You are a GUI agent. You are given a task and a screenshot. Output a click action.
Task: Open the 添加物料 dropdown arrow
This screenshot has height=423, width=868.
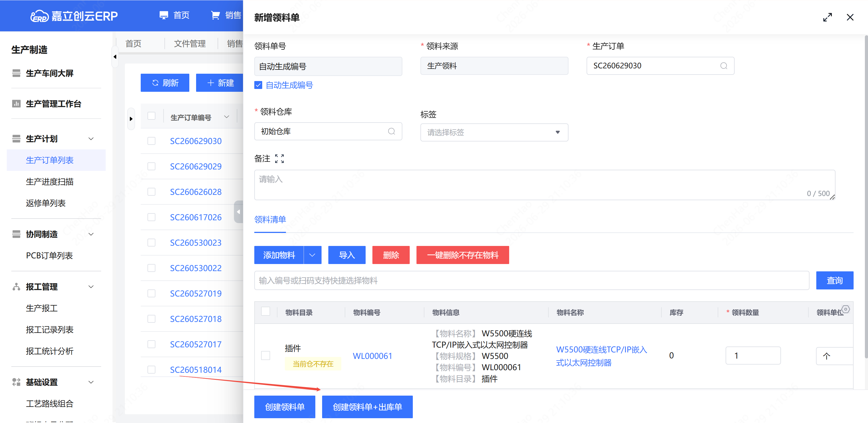pyautogui.click(x=312, y=255)
